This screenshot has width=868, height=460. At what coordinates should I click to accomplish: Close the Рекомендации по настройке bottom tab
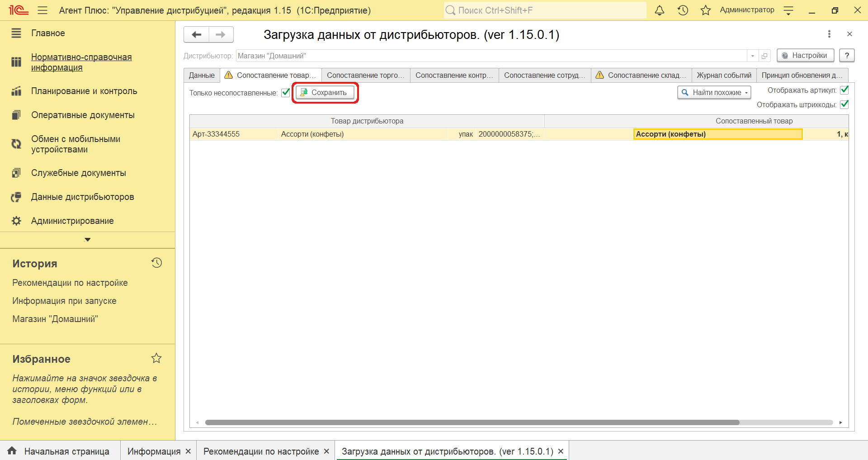point(326,451)
